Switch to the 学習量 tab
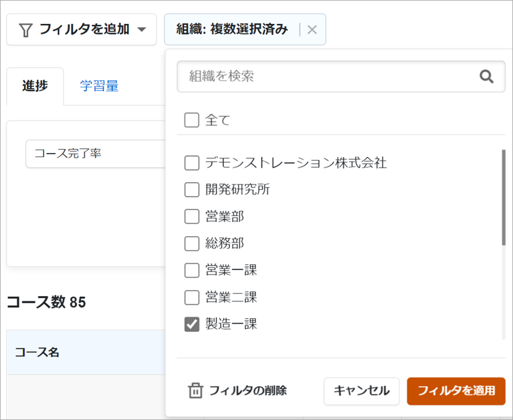 click(99, 86)
